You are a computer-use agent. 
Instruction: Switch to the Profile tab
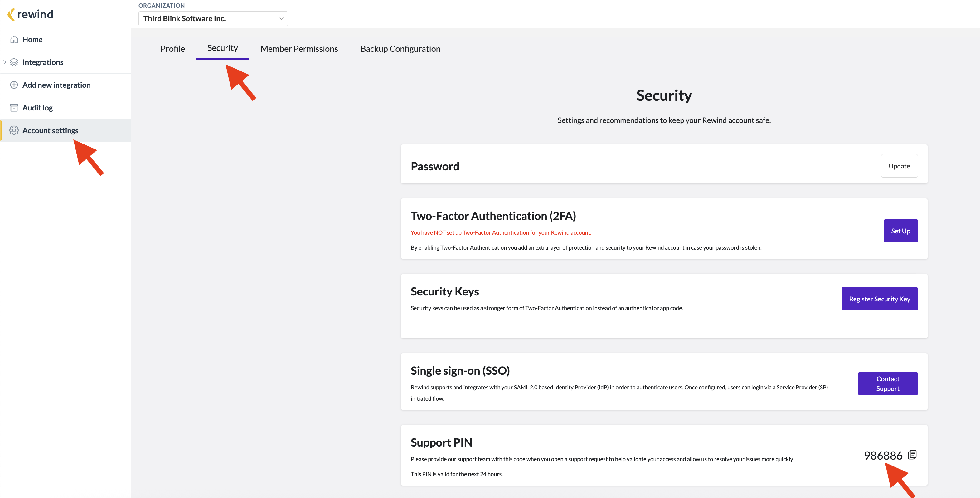173,49
